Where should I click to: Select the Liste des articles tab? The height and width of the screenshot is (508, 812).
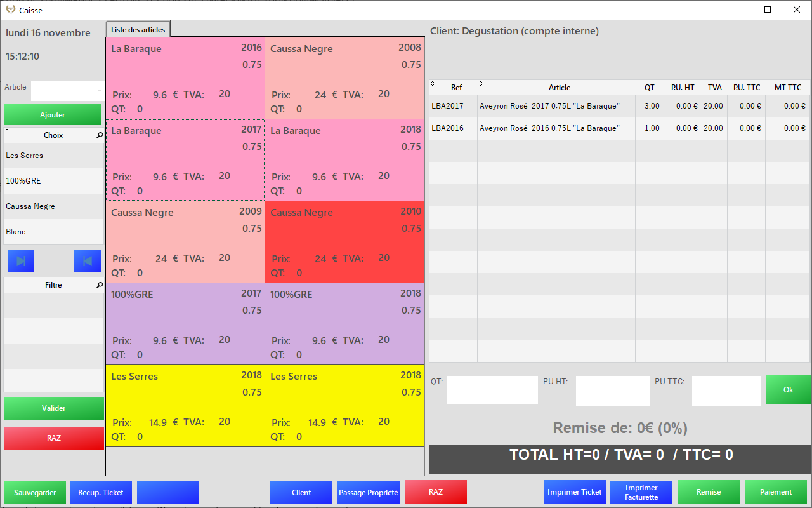click(138, 30)
